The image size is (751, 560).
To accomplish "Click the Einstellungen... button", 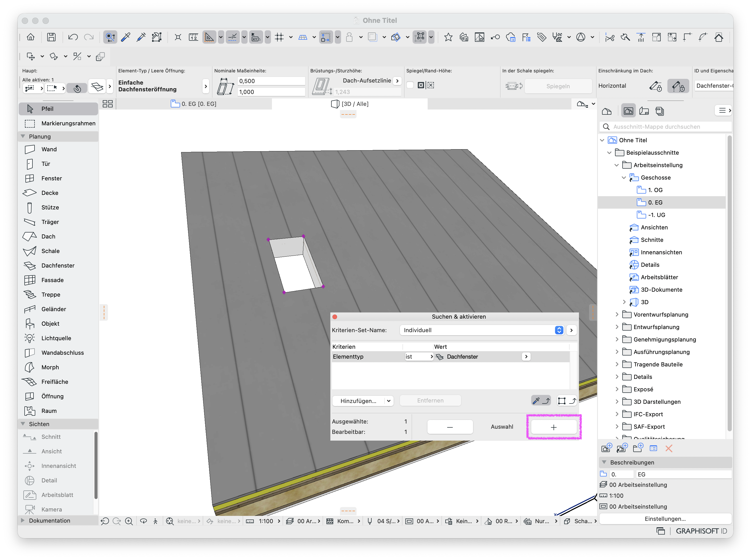I will tap(665, 519).
